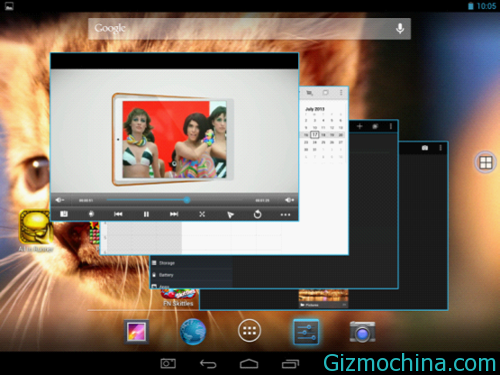This screenshot has height=375, width=500.
Task: Toggle the fullscreen crossed arrows icon in the player
Action: (202, 214)
